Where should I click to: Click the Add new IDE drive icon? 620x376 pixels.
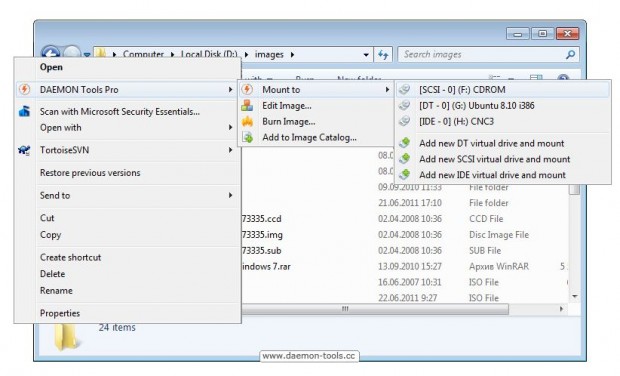tap(405, 174)
